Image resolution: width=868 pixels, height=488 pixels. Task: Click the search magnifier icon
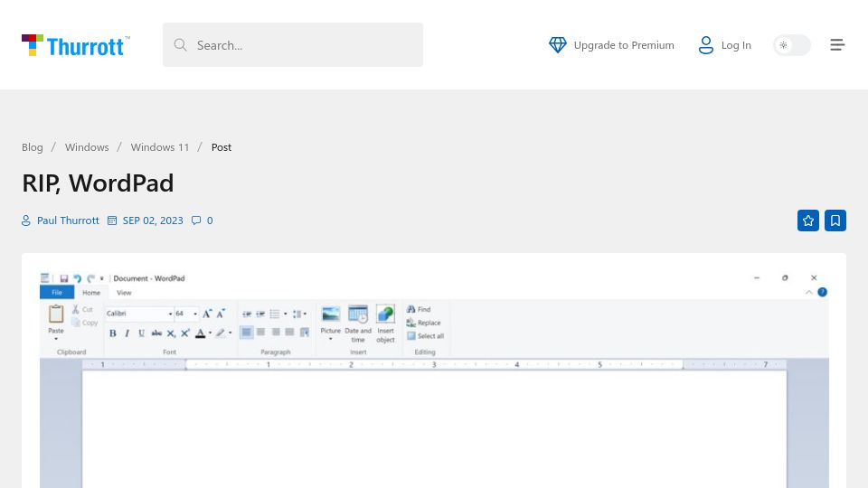(x=180, y=45)
